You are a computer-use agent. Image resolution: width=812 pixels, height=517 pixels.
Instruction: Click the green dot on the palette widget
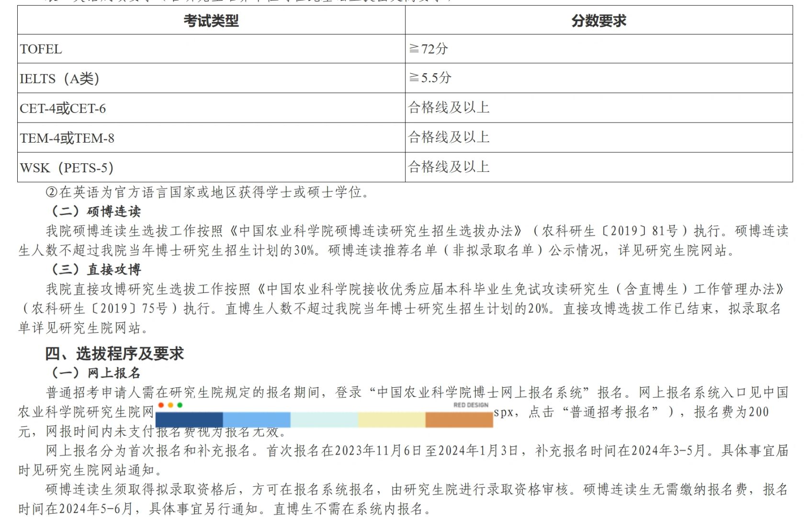(180, 405)
